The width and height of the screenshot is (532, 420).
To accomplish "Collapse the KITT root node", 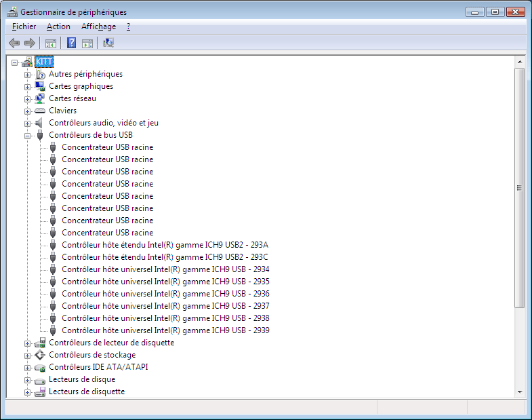I will coord(14,62).
